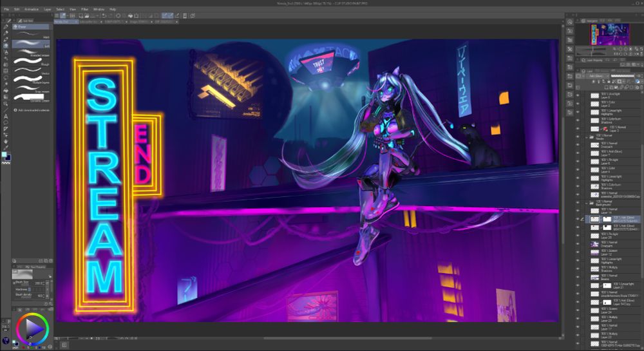The image size is (644, 351).
Task: Select the Balloon ellipse tool
Action: coord(6,122)
